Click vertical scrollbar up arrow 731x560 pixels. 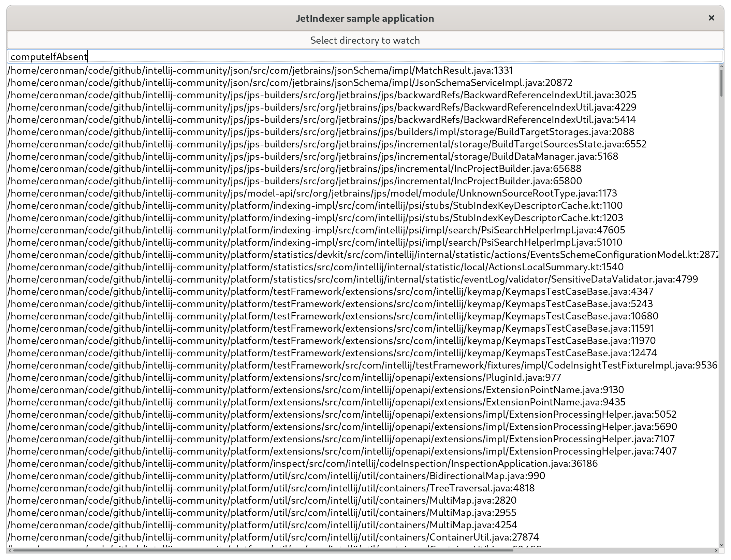click(x=721, y=67)
